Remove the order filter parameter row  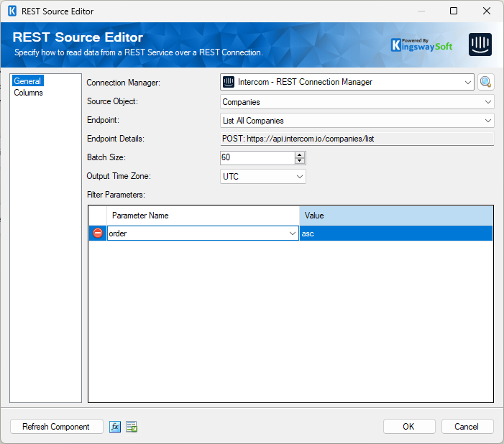point(98,233)
